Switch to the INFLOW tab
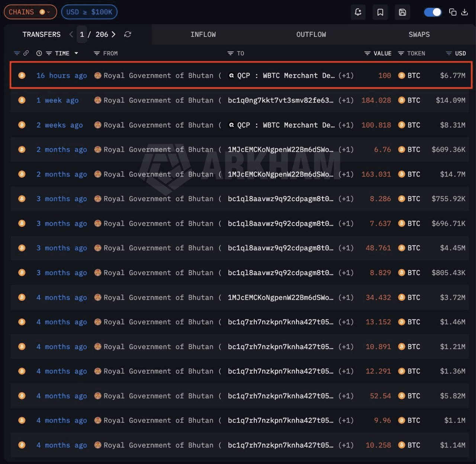 point(203,34)
